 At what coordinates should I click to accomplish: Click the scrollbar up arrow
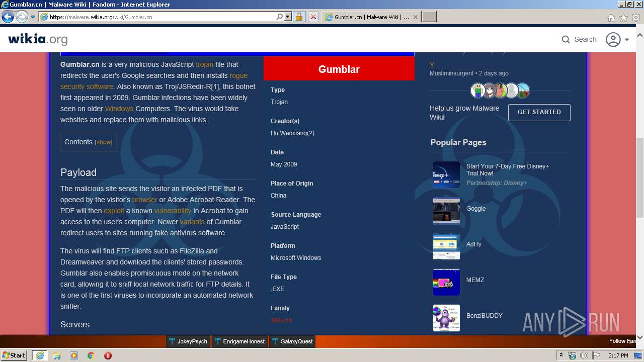(640, 36)
